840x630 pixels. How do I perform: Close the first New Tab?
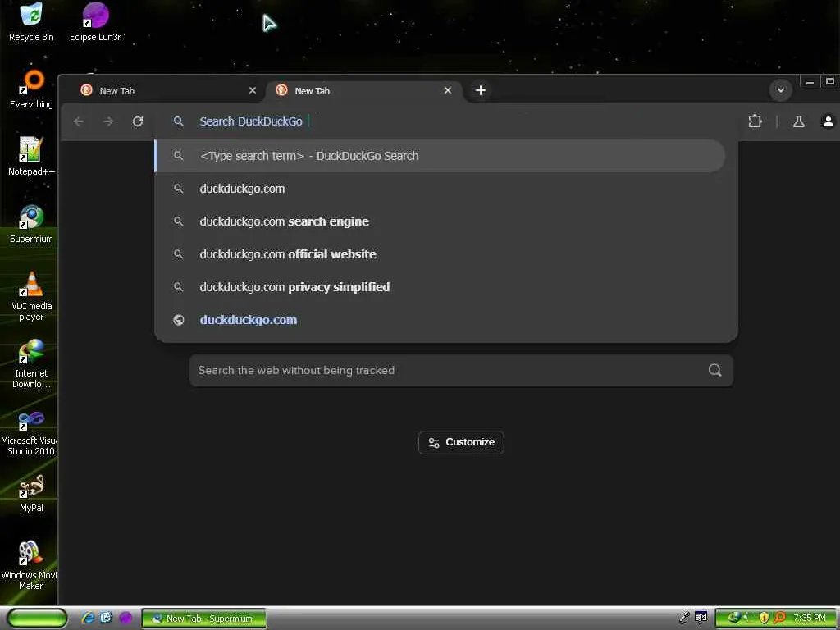tap(253, 90)
